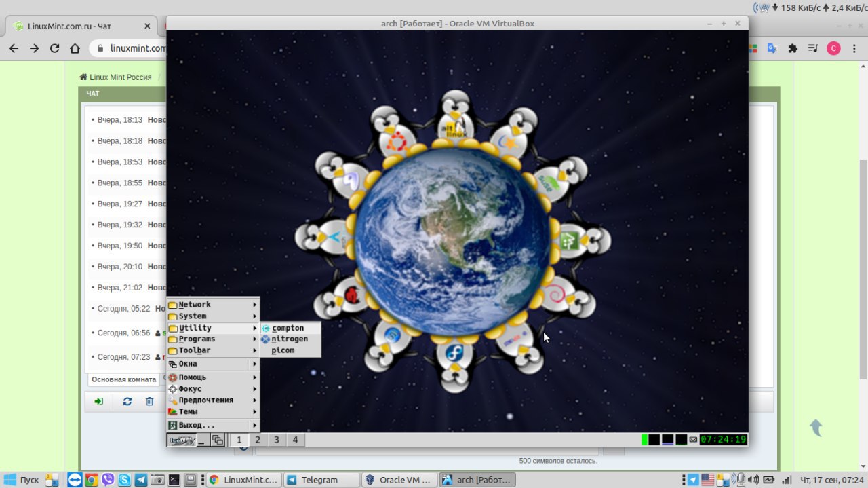Click the scroll-to-top arrow on the page
This screenshot has height=488, width=868.
pos(816,428)
